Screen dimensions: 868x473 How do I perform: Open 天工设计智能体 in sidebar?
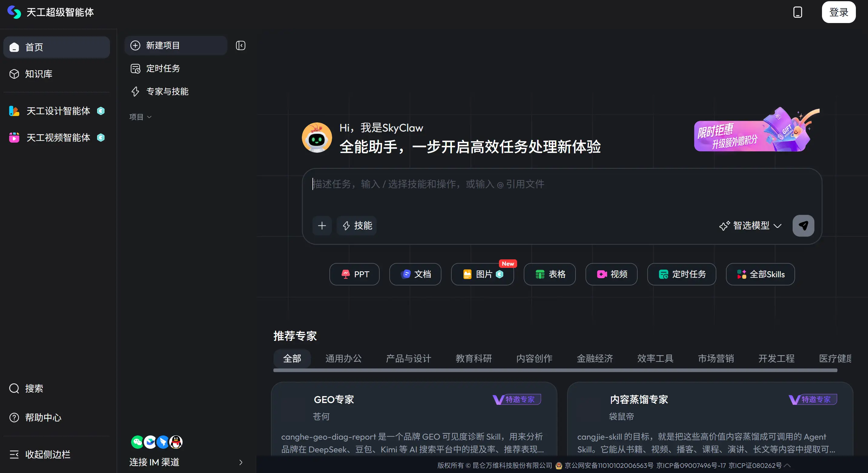point(57,111)
